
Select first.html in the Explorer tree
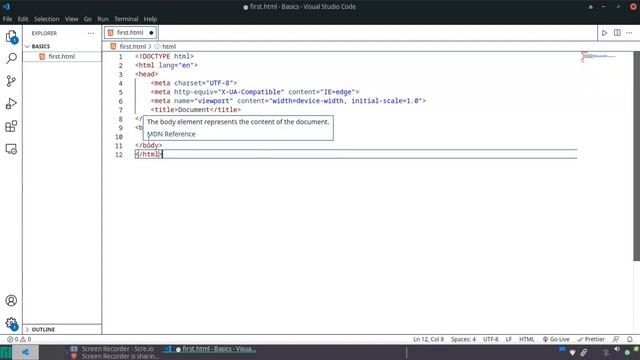(62, 57)
